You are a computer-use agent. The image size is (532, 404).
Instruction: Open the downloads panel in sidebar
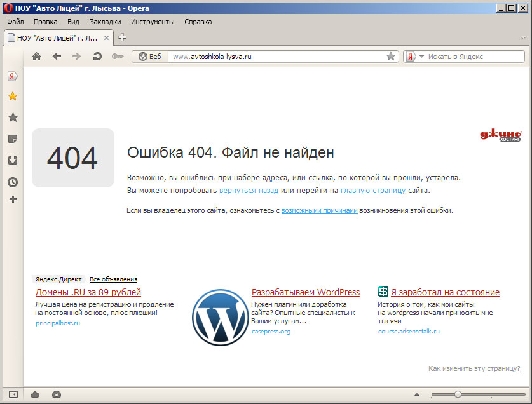13,160
